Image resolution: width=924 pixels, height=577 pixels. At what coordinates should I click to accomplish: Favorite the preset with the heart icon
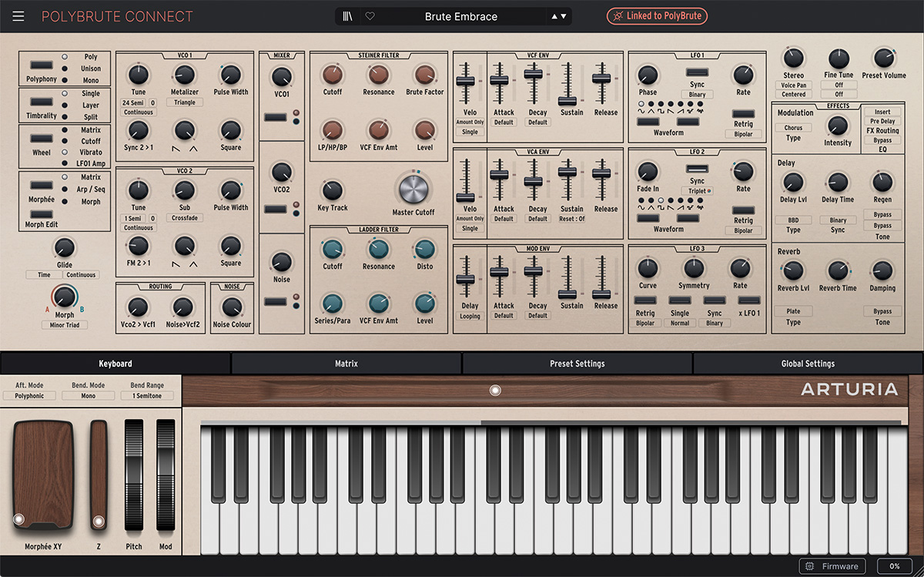tap(370, 16)
